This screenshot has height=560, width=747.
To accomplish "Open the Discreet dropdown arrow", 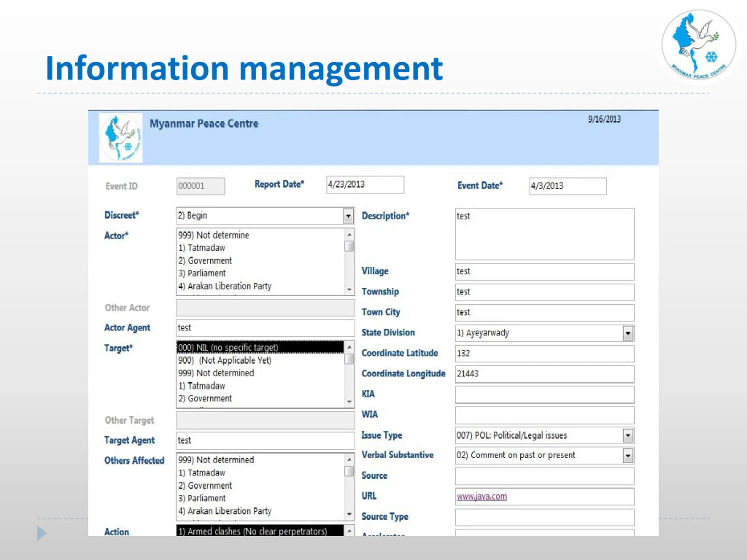I will (x=348, y=216).
